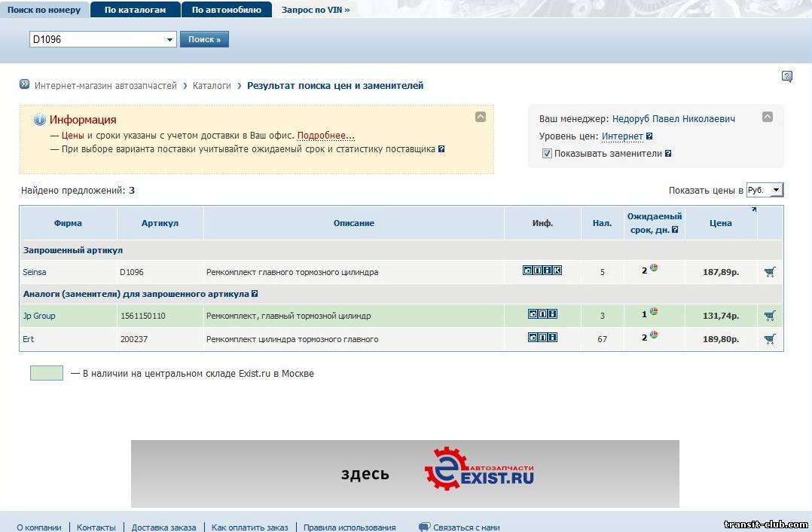Expand search number dropdown with D1096
This screenshot has height=532, width=812.
point(169,39)
